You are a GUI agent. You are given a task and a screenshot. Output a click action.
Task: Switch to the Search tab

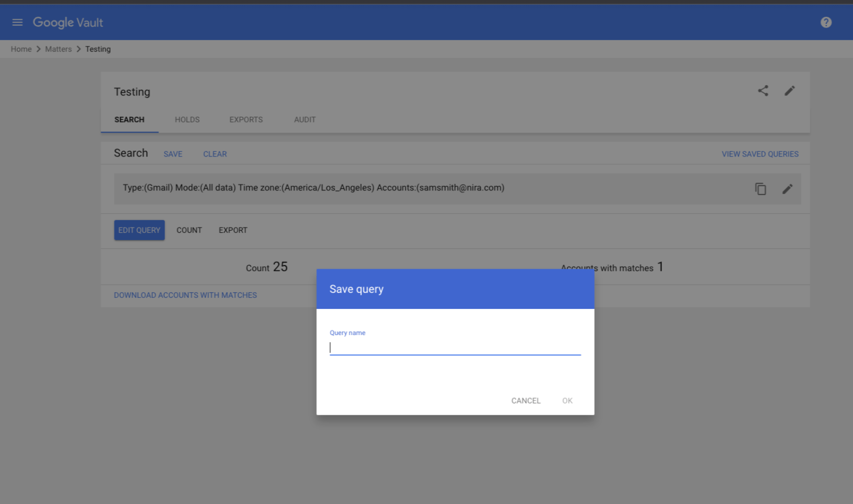click(129, 119)
